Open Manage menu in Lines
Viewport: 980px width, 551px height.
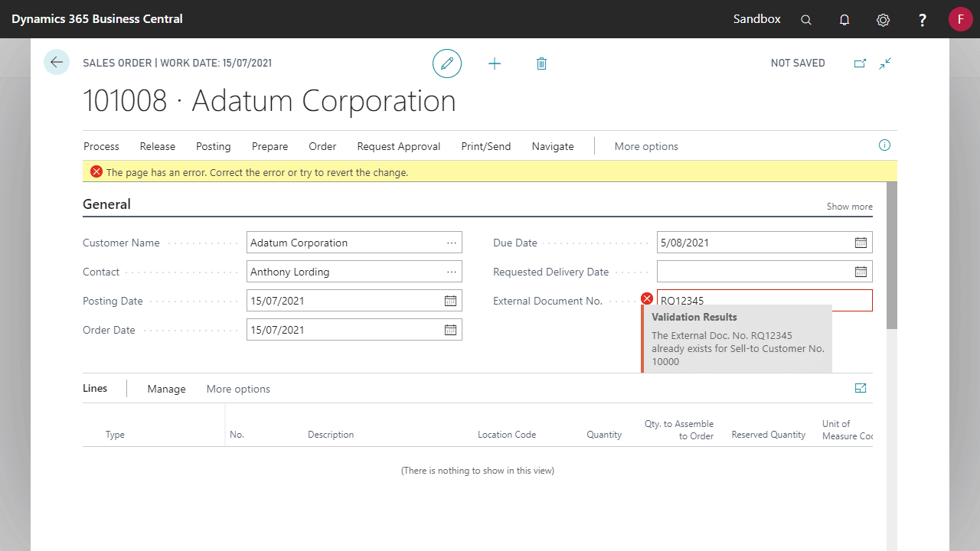167,389
